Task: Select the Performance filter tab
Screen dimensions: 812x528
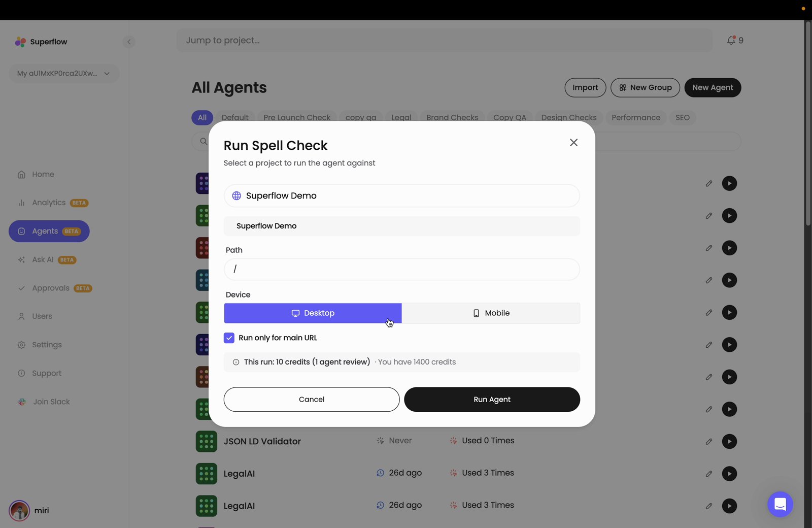Action: pos(636,117)
